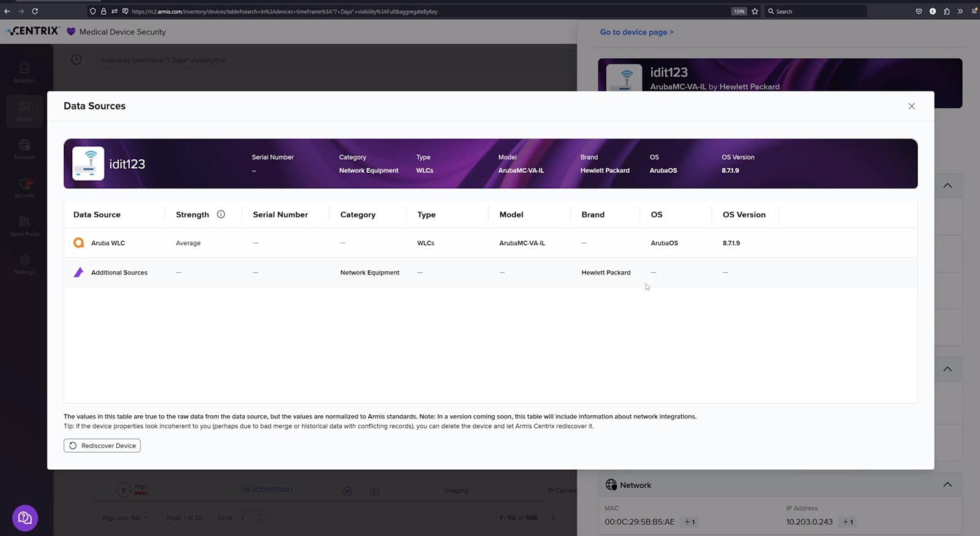Collapse the Network section in side panel
The height and width of the screenshot is (536, 980).
click(x=948, y=485)
